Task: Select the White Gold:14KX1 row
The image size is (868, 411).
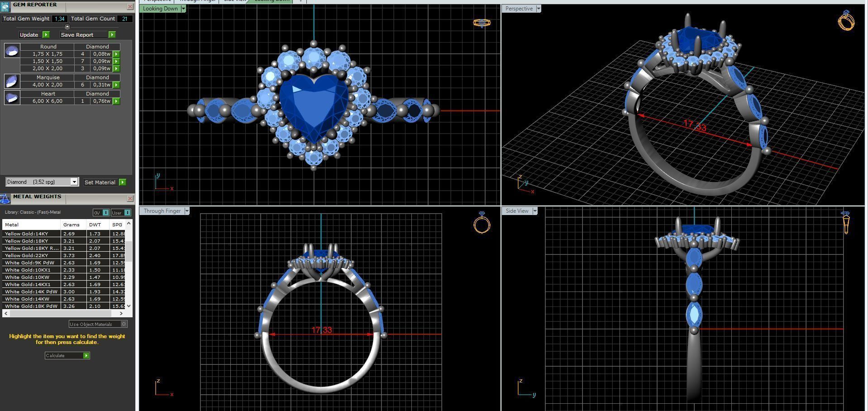Action: point(64,284)
